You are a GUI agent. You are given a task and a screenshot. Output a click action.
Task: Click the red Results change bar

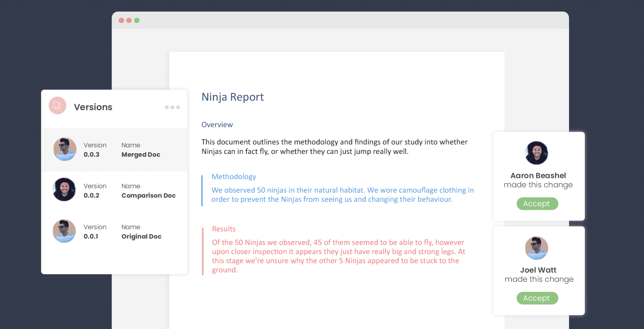[x=203, y=251]
